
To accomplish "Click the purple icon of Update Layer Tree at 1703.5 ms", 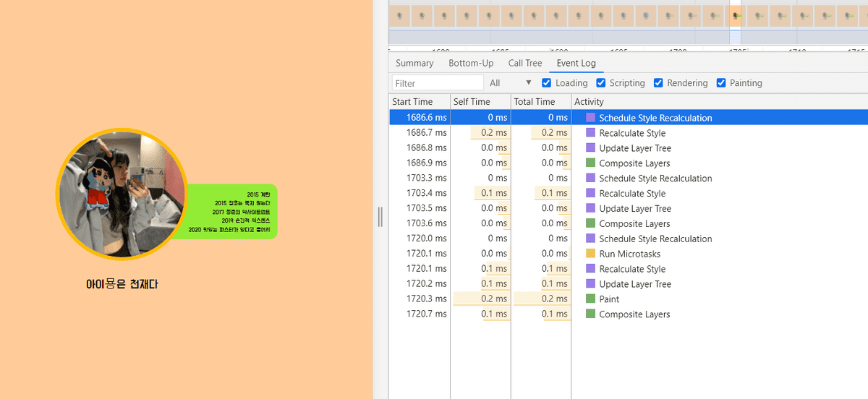I will pos(590,209).
